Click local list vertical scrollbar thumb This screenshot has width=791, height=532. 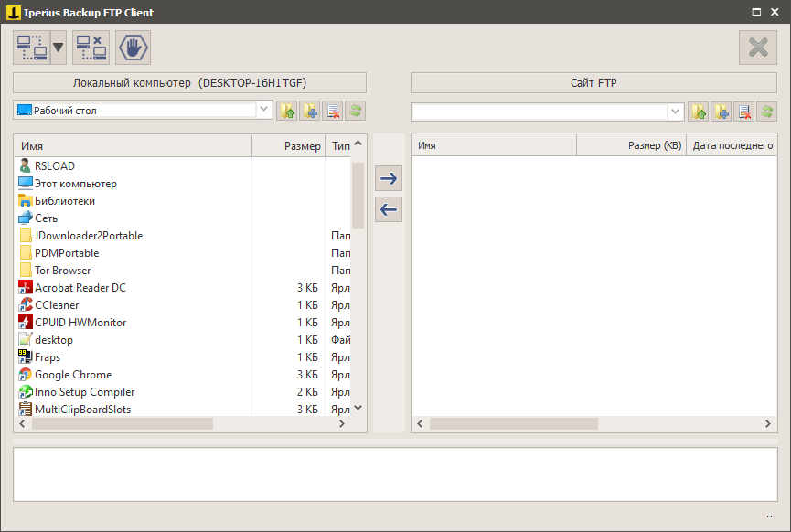[x=358, y=195]
